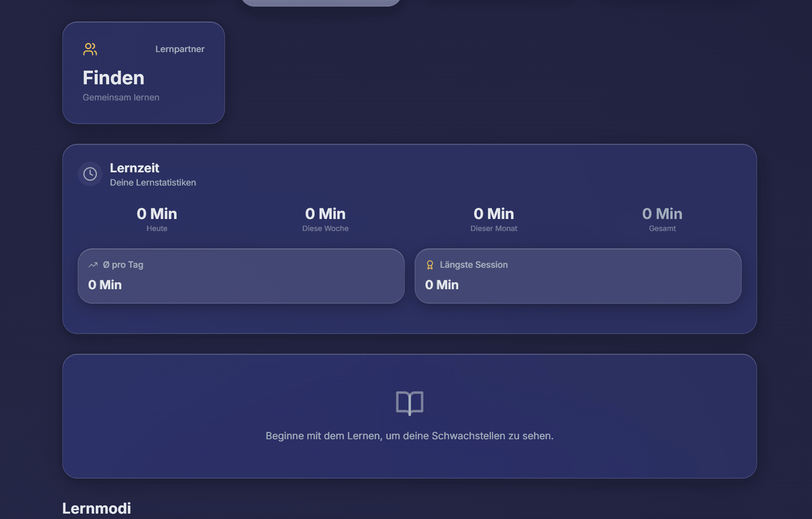Click the Diese Woche 0 Min statistic

click(325, 214)
